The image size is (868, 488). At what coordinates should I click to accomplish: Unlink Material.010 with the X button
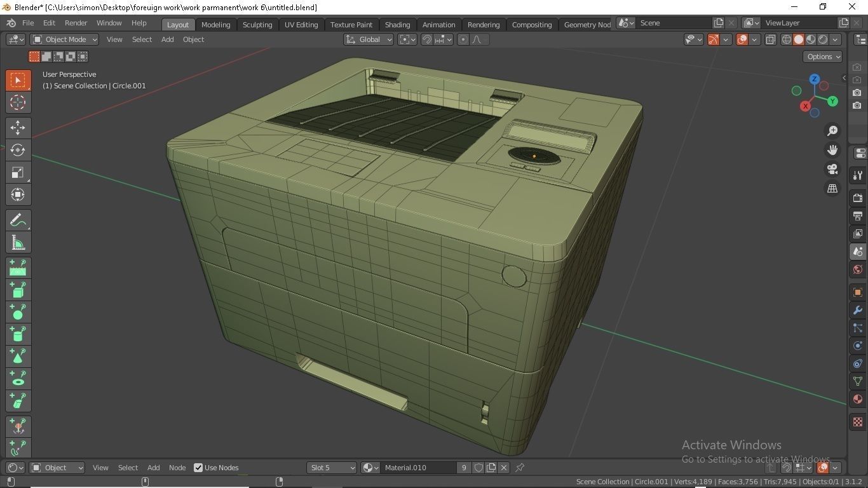tap(504, 468)
